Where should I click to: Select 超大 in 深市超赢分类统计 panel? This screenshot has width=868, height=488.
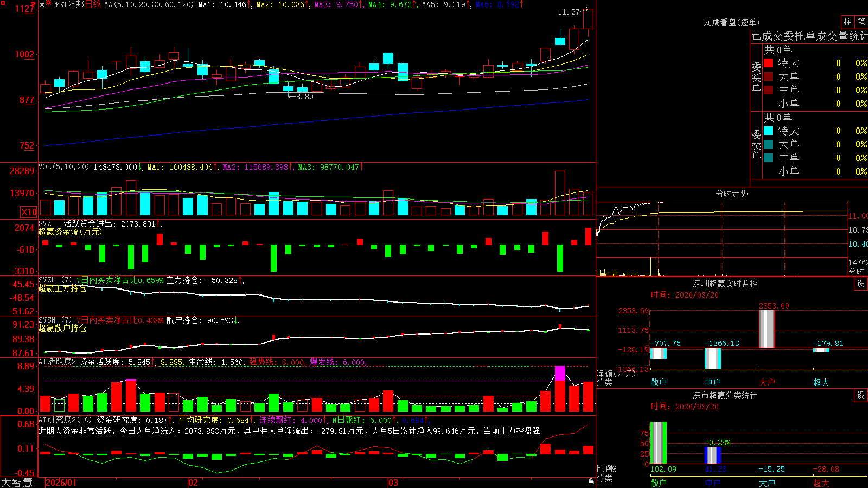821,483
